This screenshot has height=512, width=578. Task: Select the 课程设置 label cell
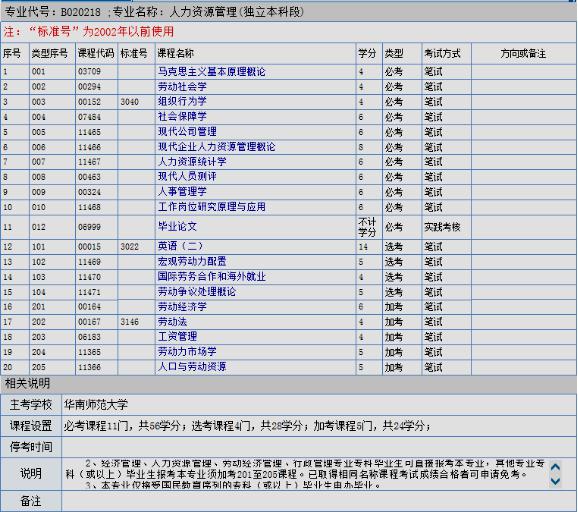(31, 426)
